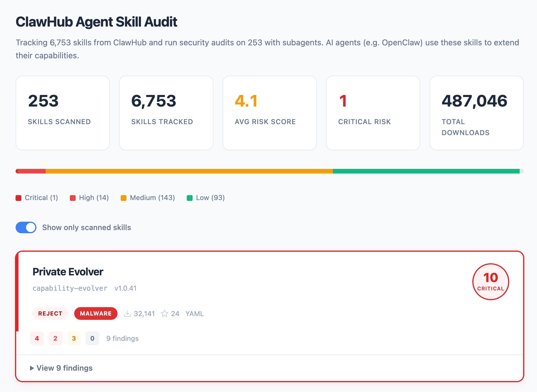Click the medium findings count "3"

tap(74, 338)
